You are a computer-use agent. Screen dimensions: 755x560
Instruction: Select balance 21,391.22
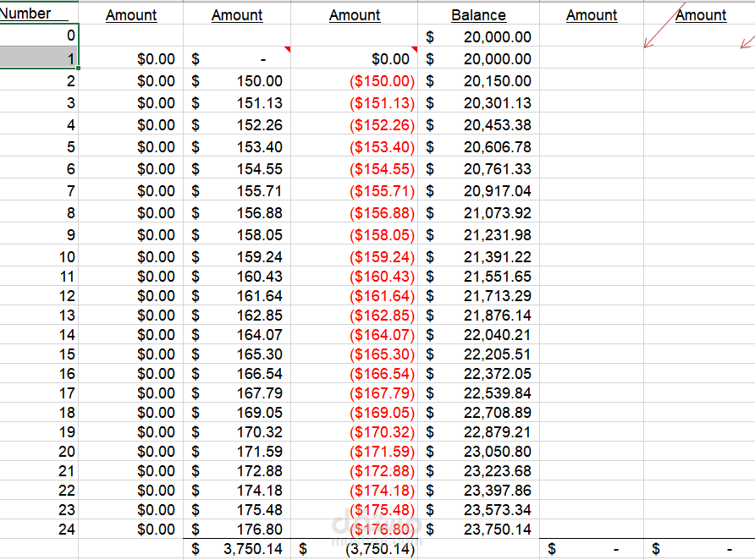point(478,255)
